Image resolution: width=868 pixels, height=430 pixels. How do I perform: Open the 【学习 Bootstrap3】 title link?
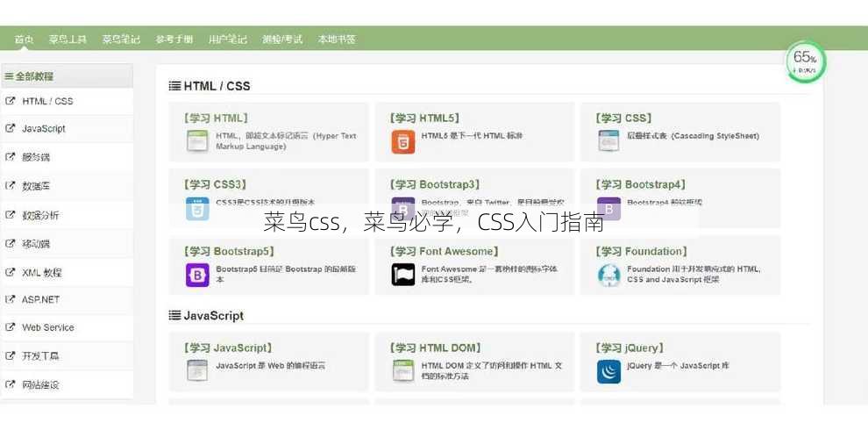(435, 184)
